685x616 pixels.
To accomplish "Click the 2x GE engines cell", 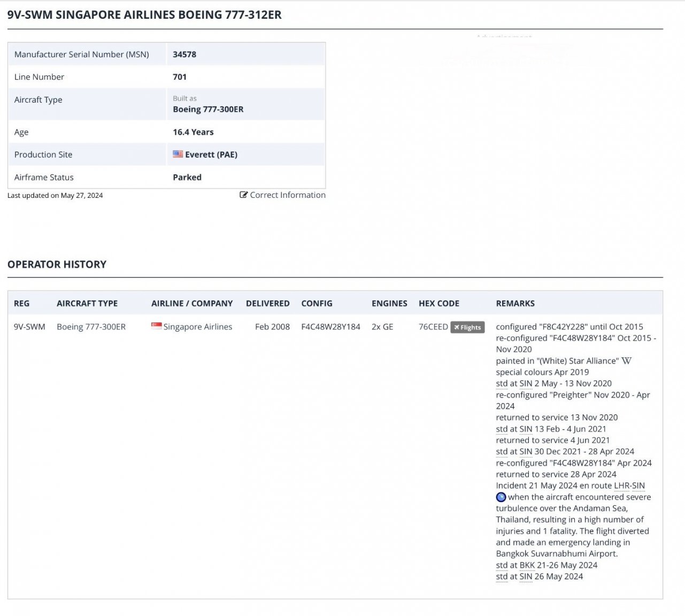I will coord(382,327).
